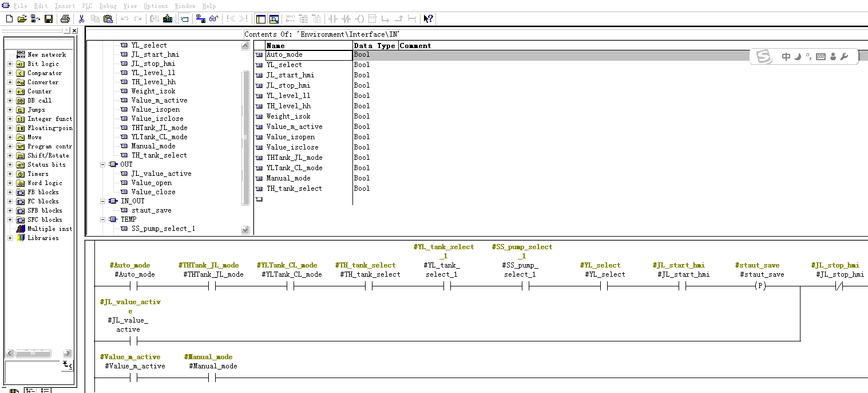This screenshot has width=868, height=393.
Task: Collapse the TEMP interface node
Action: pos(103,219)
